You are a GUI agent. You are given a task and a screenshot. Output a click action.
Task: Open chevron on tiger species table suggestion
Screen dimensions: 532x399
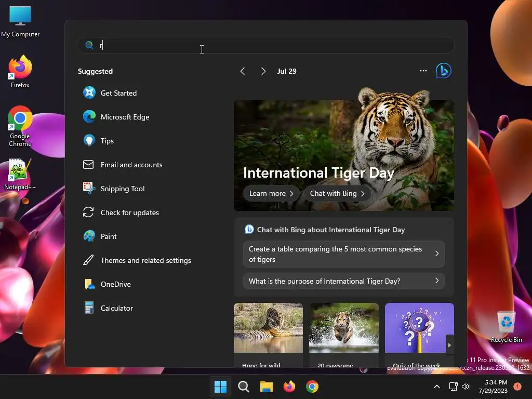pos(437,254)
